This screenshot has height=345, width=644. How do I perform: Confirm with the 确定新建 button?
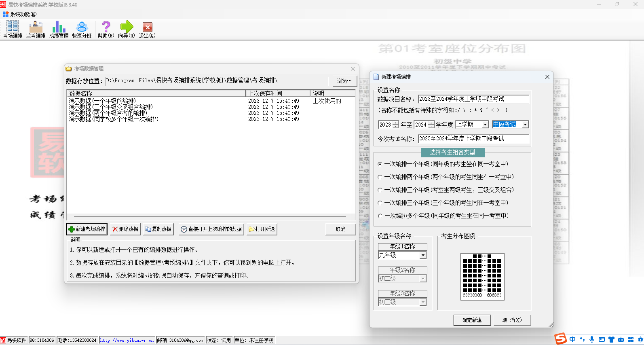(472, 320)
